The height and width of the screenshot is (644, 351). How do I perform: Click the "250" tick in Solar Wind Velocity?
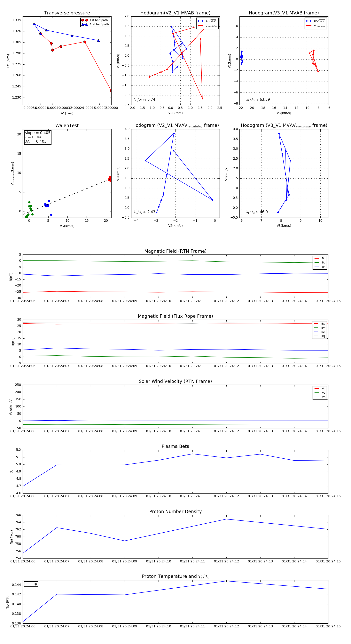point(18,385)
